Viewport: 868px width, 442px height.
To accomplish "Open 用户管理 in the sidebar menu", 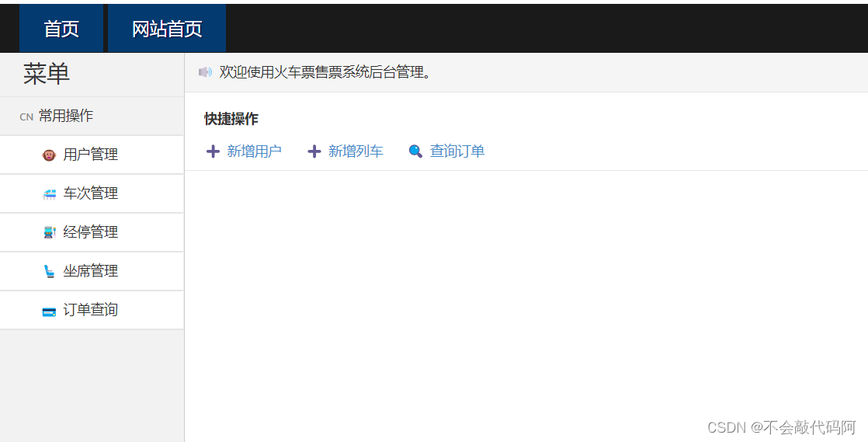I will 92,155.
